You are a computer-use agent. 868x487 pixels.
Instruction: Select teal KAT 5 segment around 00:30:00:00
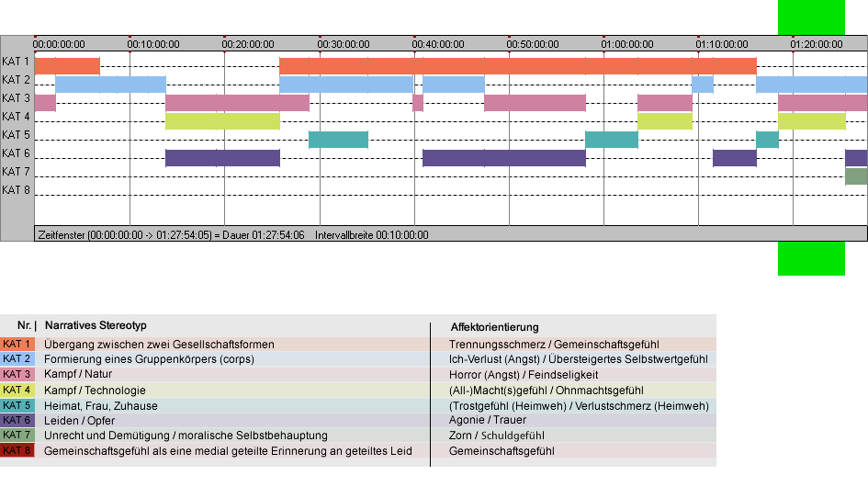pos(338,140)
